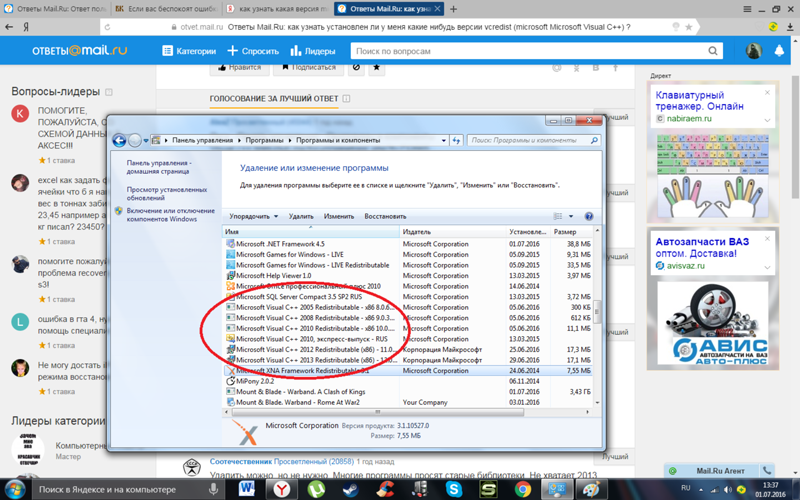This screenshot has width=800, height=500.
Task: Click the Windows Start button
Action: (14, 490)
